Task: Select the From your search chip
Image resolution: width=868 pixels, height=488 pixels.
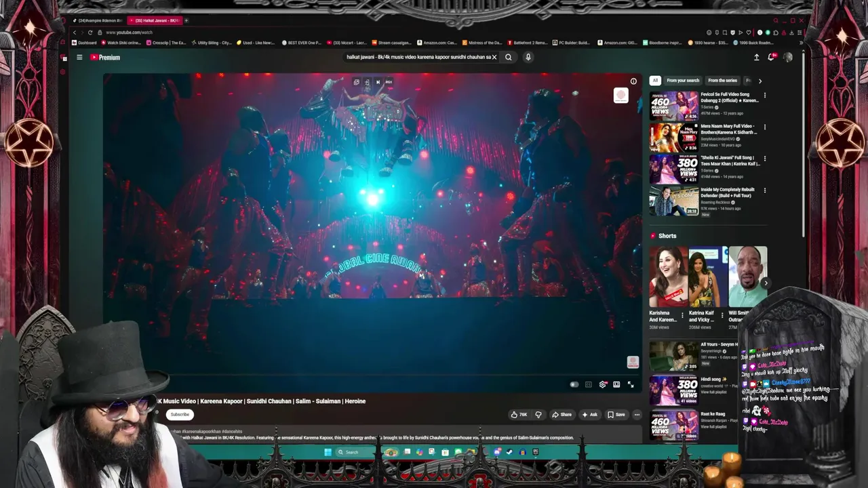Action: coord(683,81)
